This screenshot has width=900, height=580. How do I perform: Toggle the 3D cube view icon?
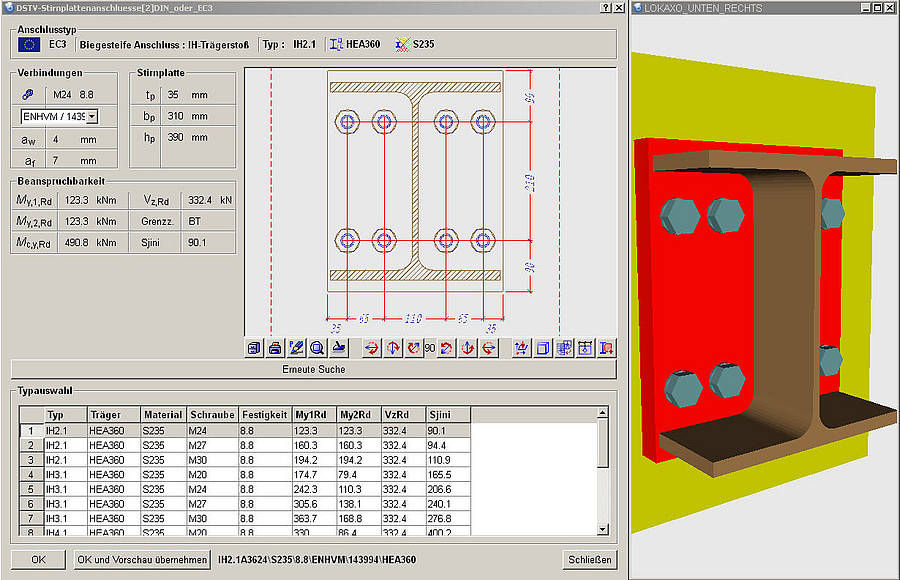(x=542, y=347)
